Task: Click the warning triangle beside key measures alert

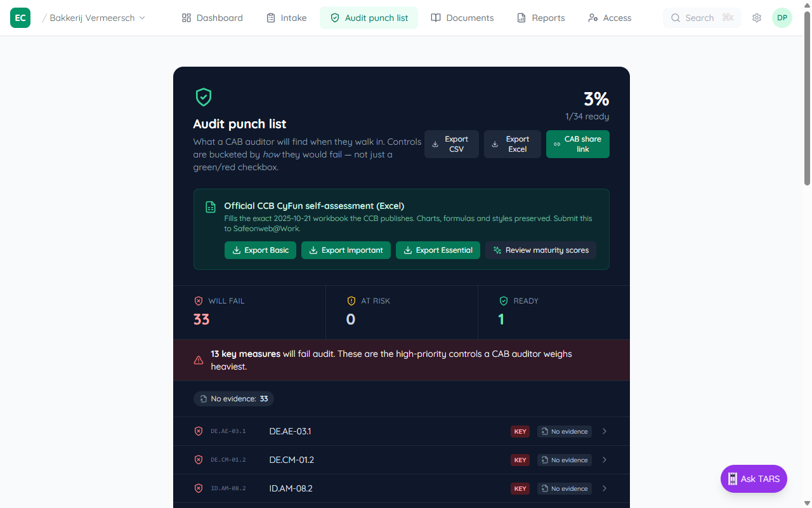Action: pos(199,360)
